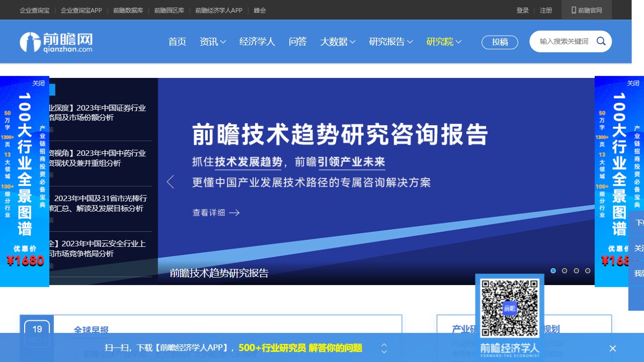Expand the 研究报告 dropdown menu
The width and height of the screenshot is (644, 362).
point(391,42)
